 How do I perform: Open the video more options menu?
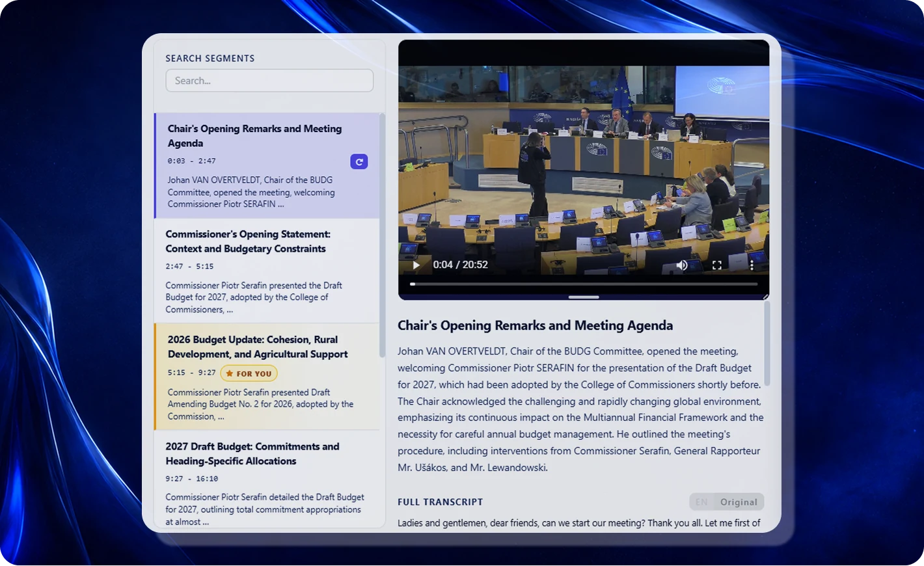pyautogui.click(x=752, y=265)
